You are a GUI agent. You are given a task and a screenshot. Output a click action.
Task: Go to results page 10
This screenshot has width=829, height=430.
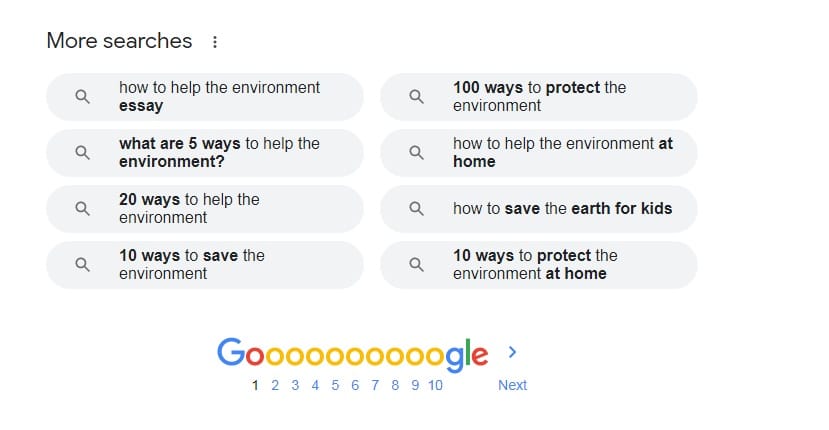(x=435, y=385)
